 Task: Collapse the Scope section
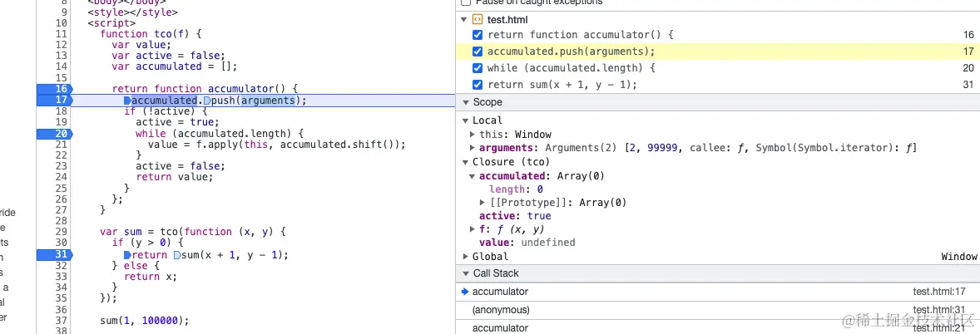tap(465, 102)
